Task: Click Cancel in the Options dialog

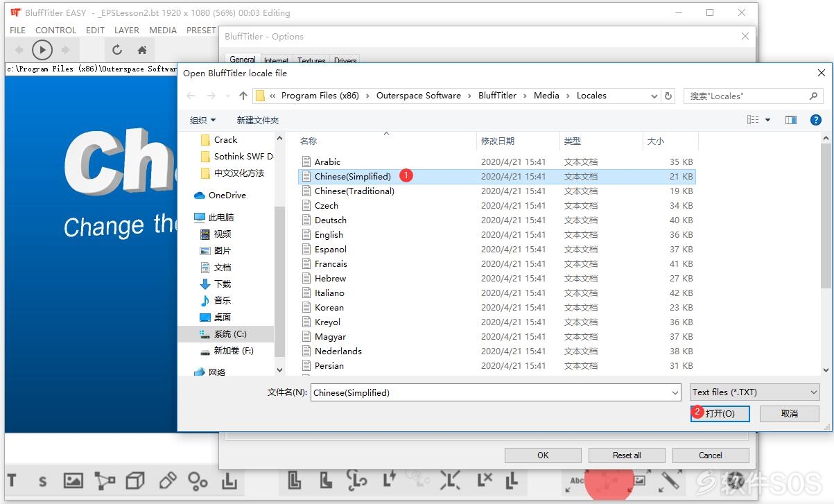Action: (x=711, y=455)
